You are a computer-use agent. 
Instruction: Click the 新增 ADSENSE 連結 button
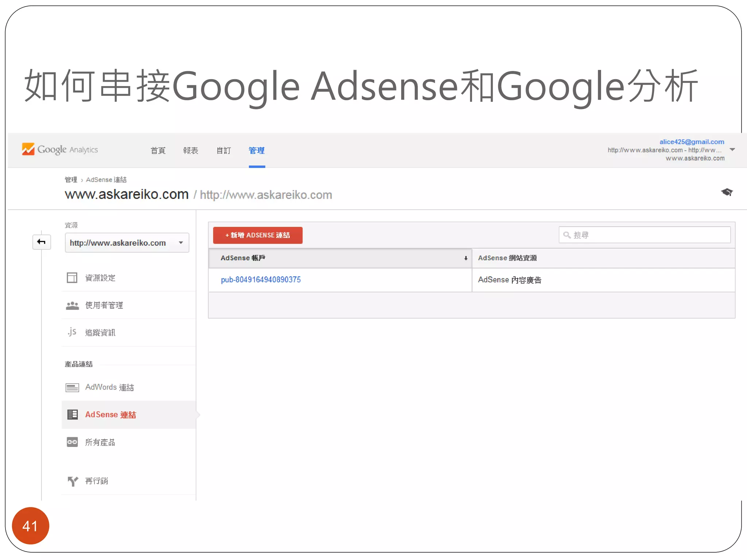tap(258, 235)
